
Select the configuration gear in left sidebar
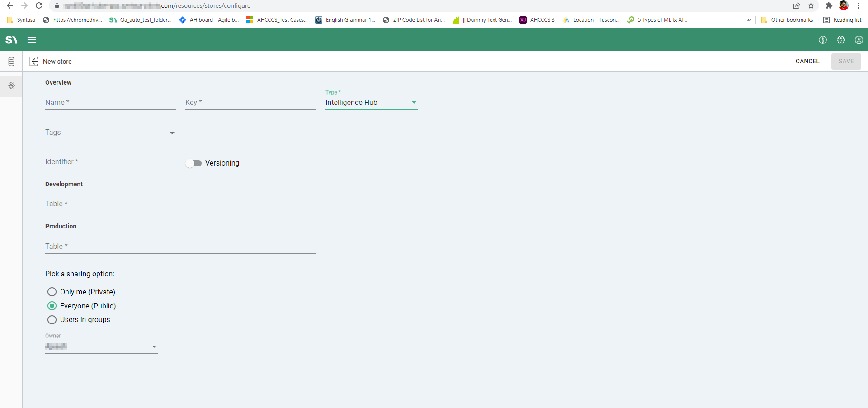[x=11, y=85]
